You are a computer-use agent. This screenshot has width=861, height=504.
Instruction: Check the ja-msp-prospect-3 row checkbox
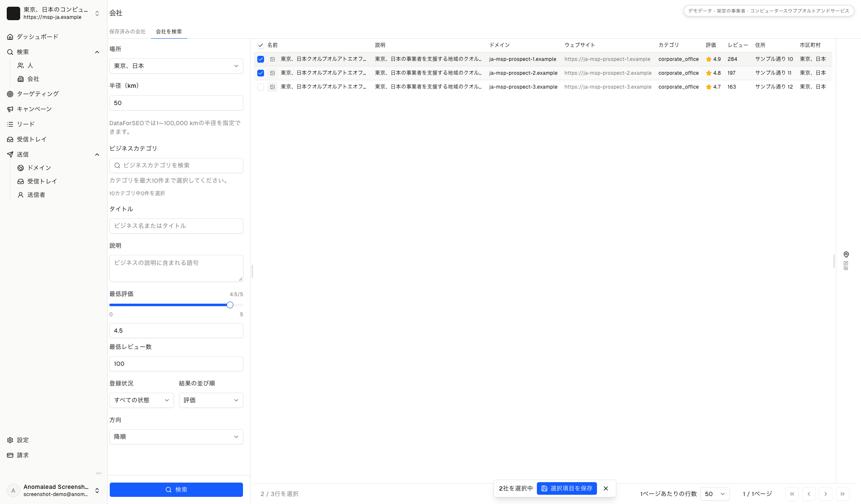pyautogui.click(x=261, y=87)
